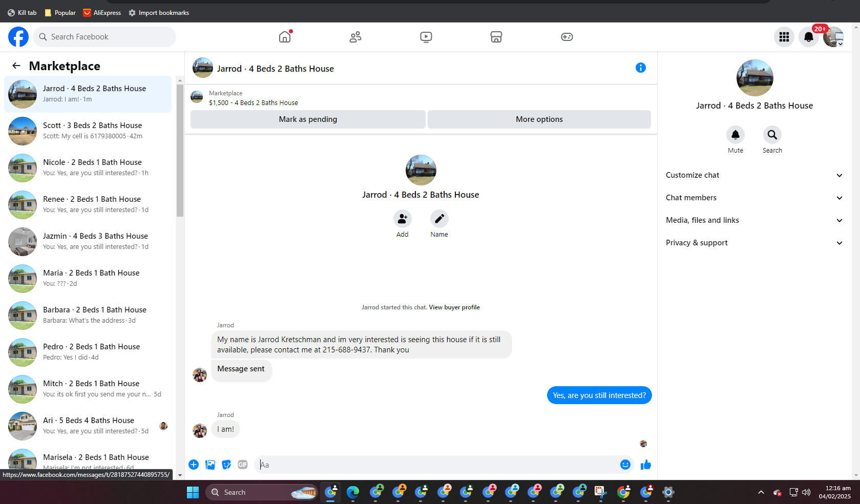Open Pedro 2 Beds 1 Bath House chat
This screenshot has height=504, width=860.
click(x=88, y=352)
